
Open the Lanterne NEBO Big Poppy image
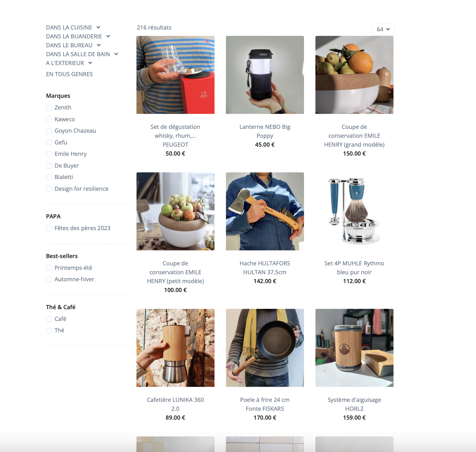click(x=265, y=75)
